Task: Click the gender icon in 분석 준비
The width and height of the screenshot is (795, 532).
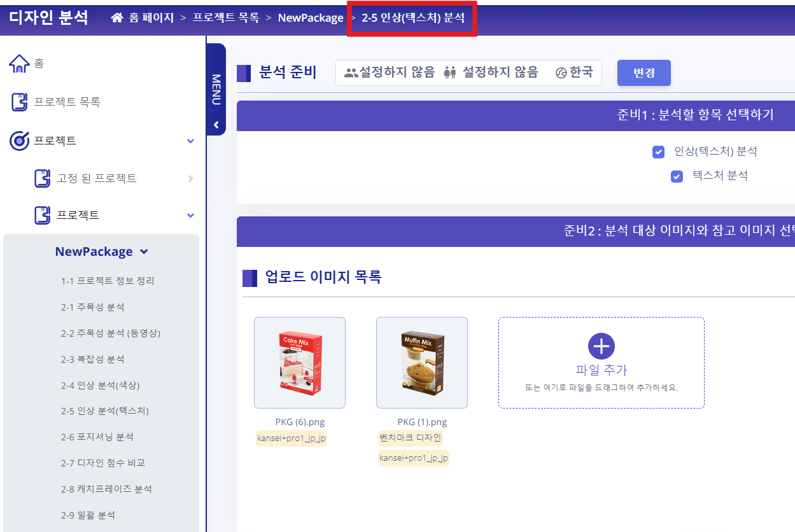Action: coord(450,73)
